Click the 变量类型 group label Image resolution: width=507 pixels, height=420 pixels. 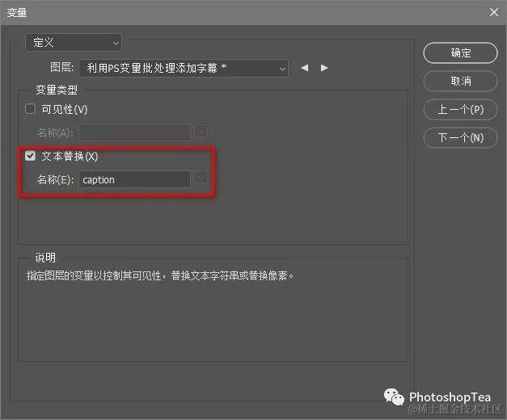point(57,90)
